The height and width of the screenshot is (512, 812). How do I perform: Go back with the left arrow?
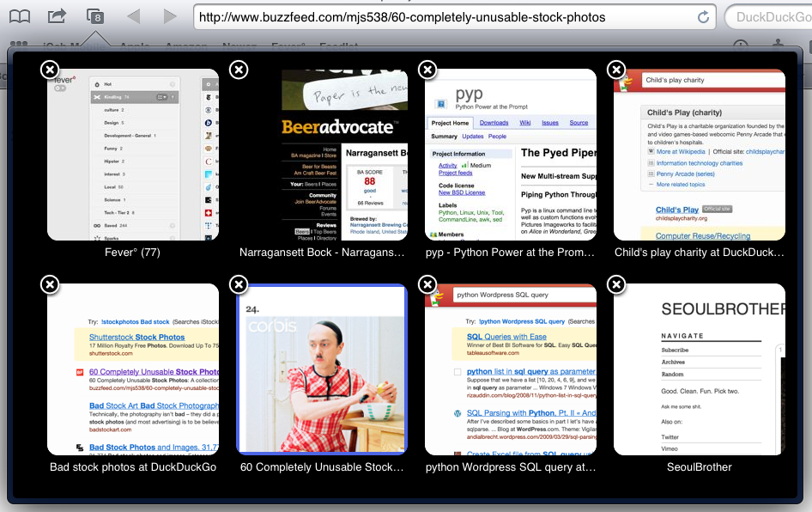coord(134,16)
